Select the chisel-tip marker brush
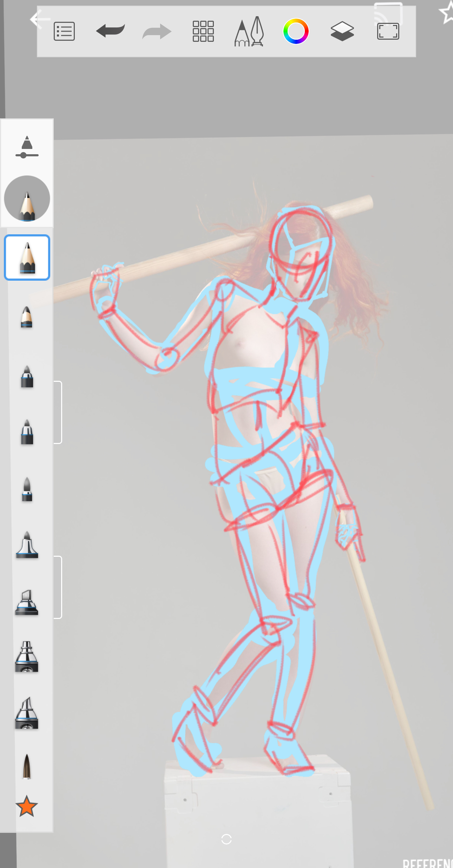453x868 pixels. (x=27, y=602)
